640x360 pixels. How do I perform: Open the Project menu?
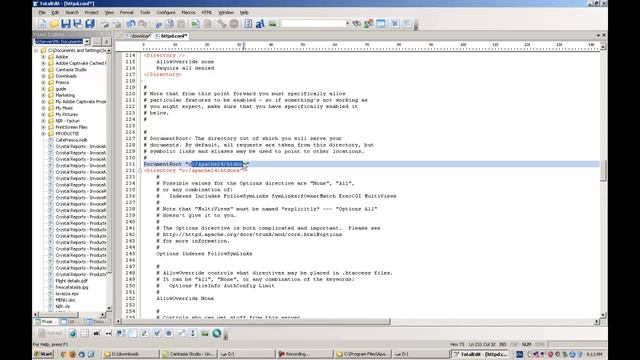pyautogui.click(x=91, y=13)
